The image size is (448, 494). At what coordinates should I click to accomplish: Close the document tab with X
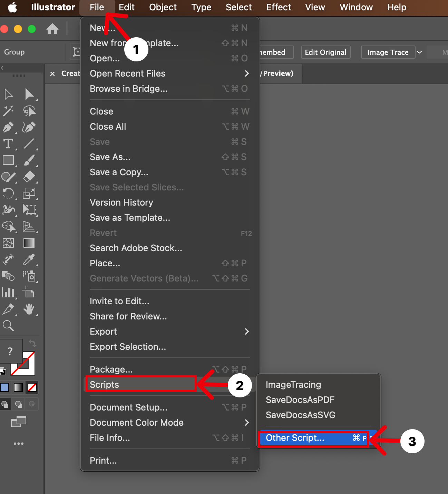click(x=52, y=73)
